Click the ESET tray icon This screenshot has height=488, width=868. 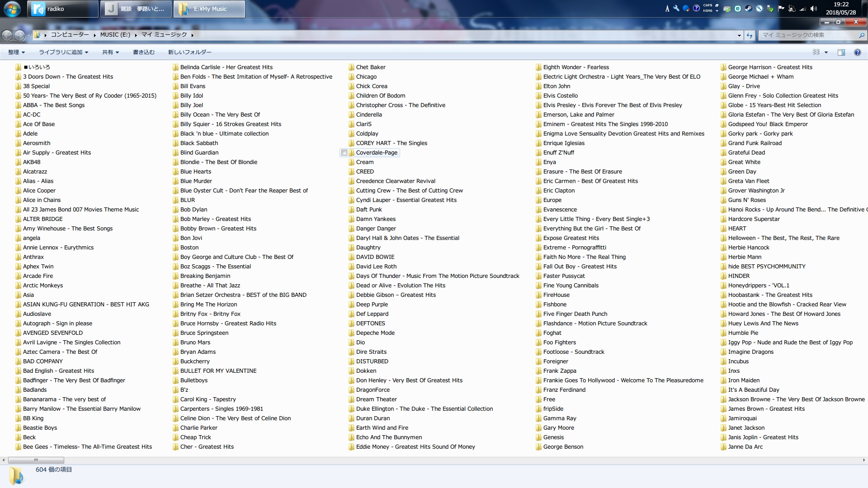coord(738,9)
